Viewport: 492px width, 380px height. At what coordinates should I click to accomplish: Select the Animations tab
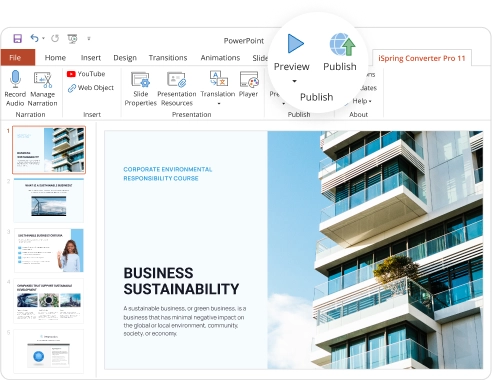pos(220,58)
